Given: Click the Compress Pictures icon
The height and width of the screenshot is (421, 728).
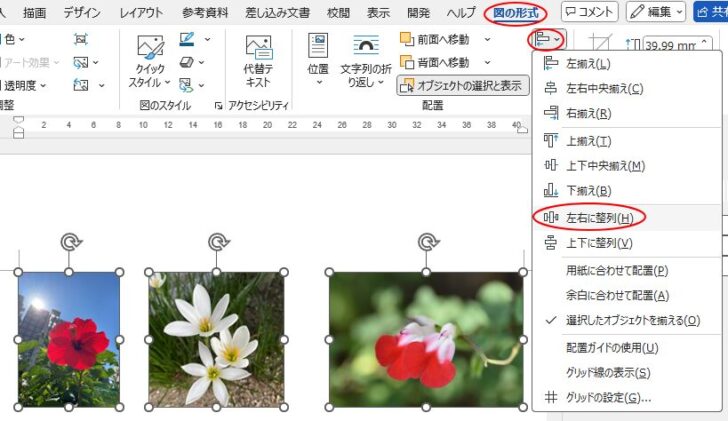Looking at the screenshot, I should (81, 39).
